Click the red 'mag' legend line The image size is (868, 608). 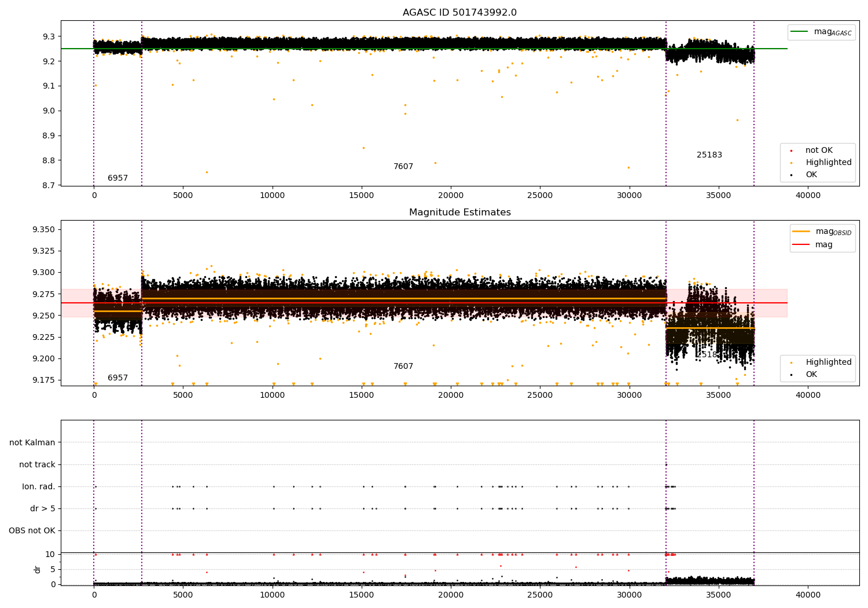click(x=801, y=244)
